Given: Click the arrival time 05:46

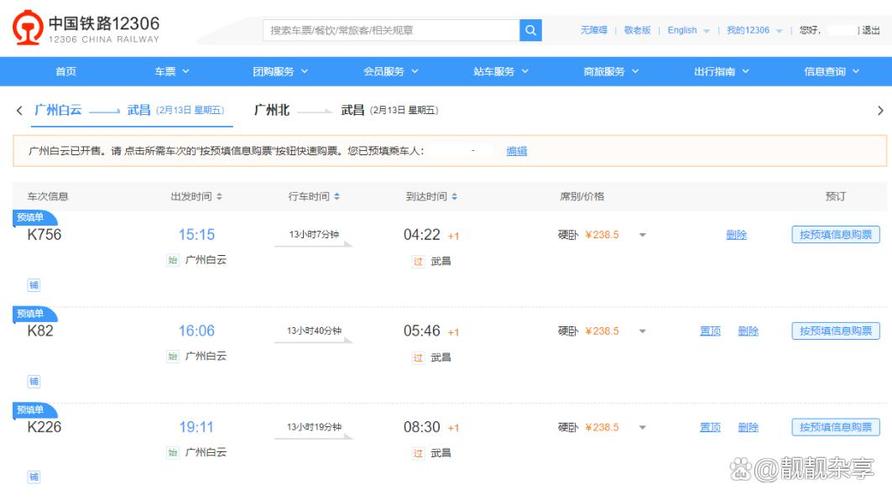Looking at the screenshot, I should [x=422, y=330].
